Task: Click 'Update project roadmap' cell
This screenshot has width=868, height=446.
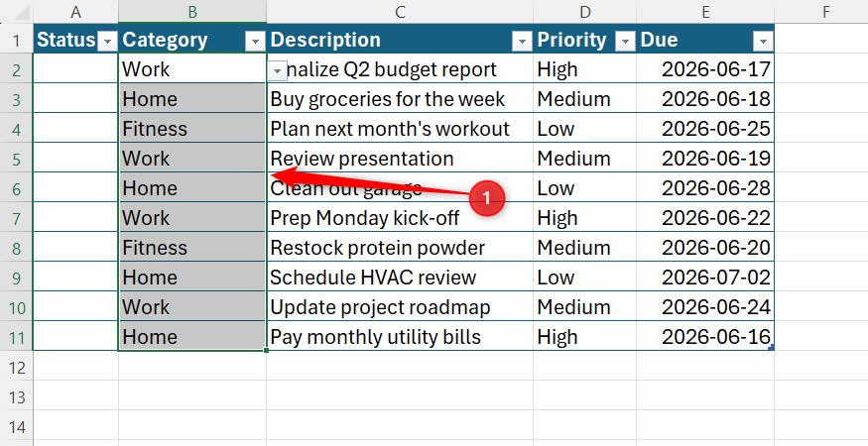Action: pos(400,306)
